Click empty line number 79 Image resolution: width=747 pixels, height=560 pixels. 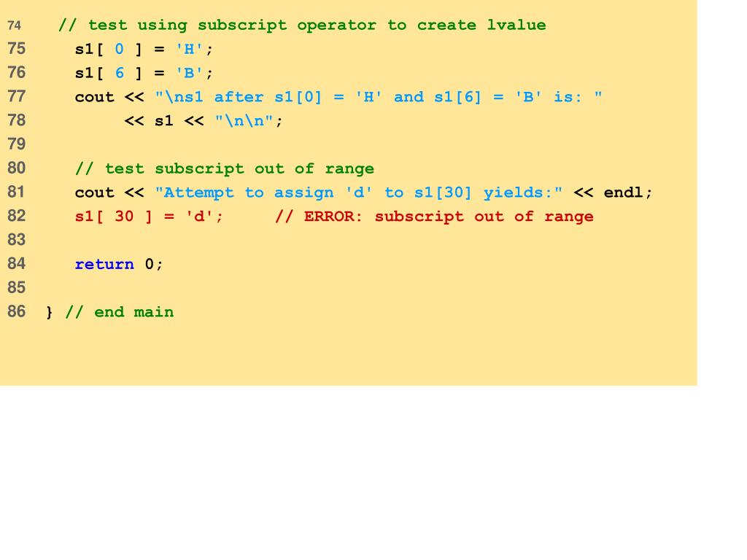click(17, 144)
